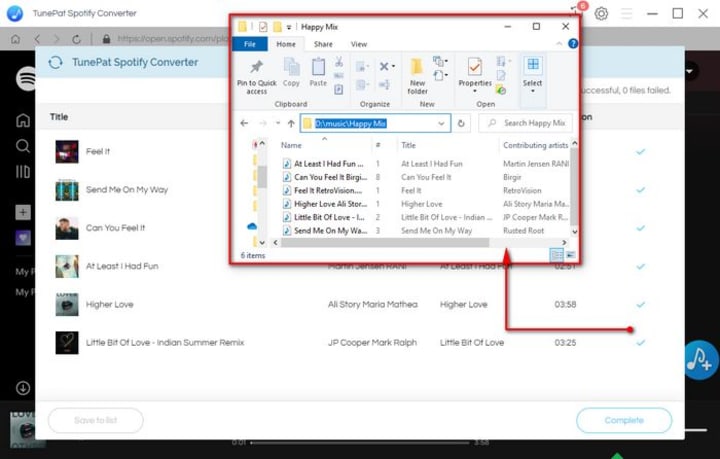Open TunePat settings gear icon

tap(601, 14)
